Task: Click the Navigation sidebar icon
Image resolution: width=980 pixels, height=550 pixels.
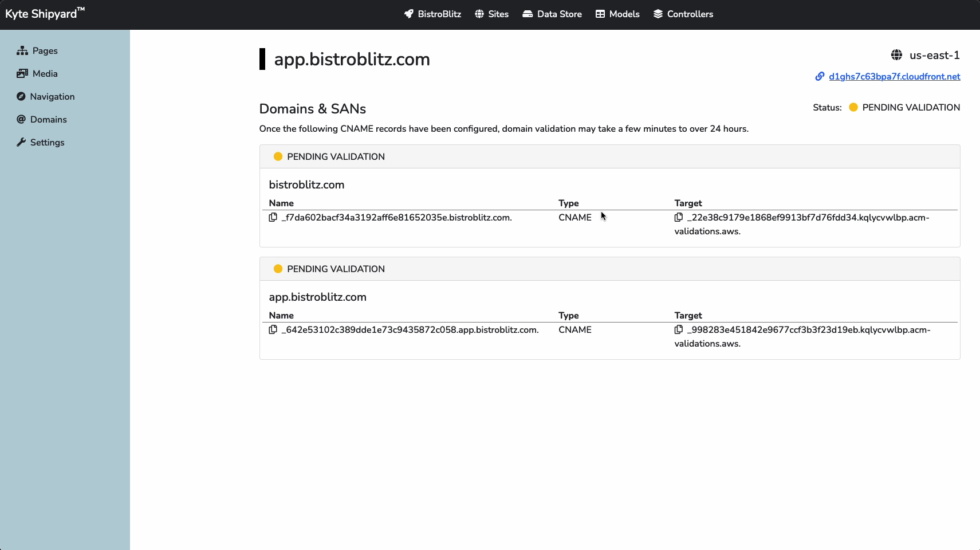Action: tap(22, 96)
